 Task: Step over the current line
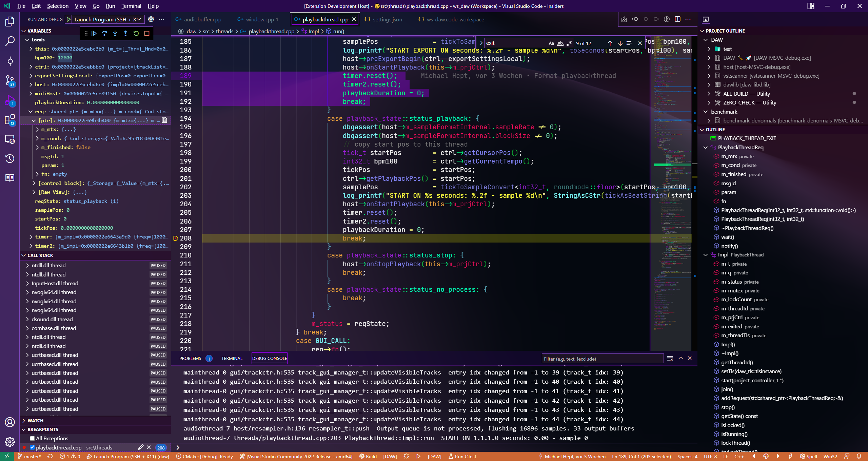(x=104, y=34)
